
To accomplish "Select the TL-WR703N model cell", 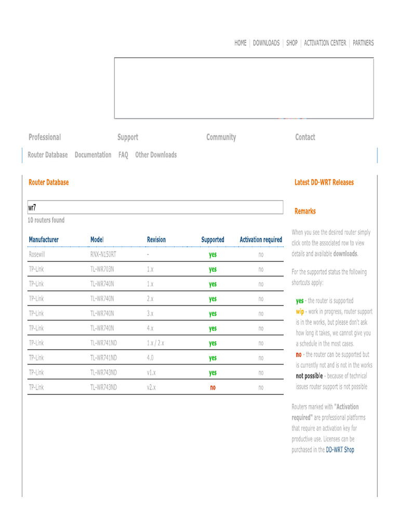I will click(102, 270).
